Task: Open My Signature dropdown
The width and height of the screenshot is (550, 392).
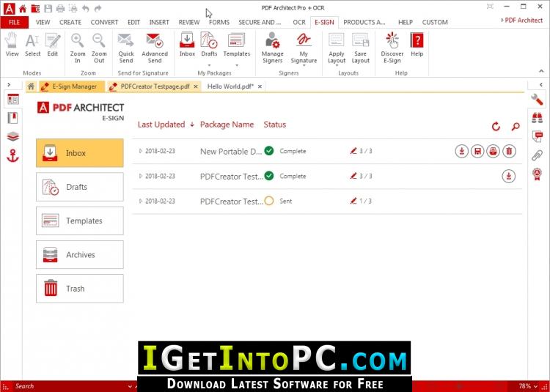Action: point(304,66)
